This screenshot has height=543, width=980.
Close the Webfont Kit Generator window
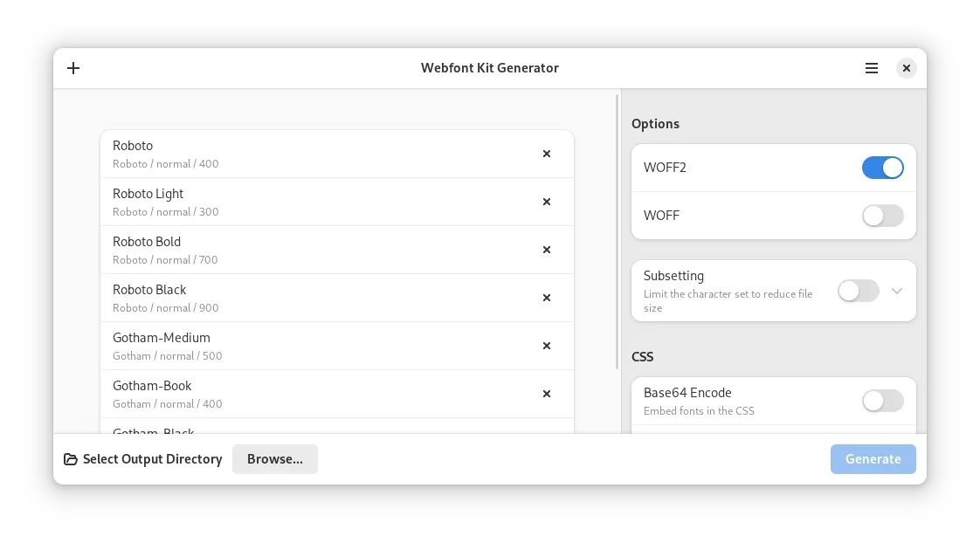(x=907, y=68)
